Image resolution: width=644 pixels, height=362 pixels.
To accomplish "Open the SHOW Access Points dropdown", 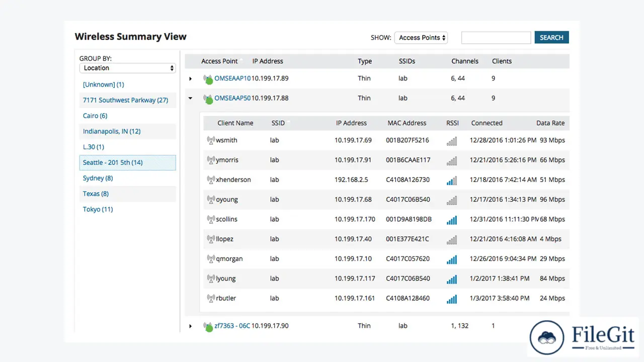I will pyautogui.click(x=421, y=38).
